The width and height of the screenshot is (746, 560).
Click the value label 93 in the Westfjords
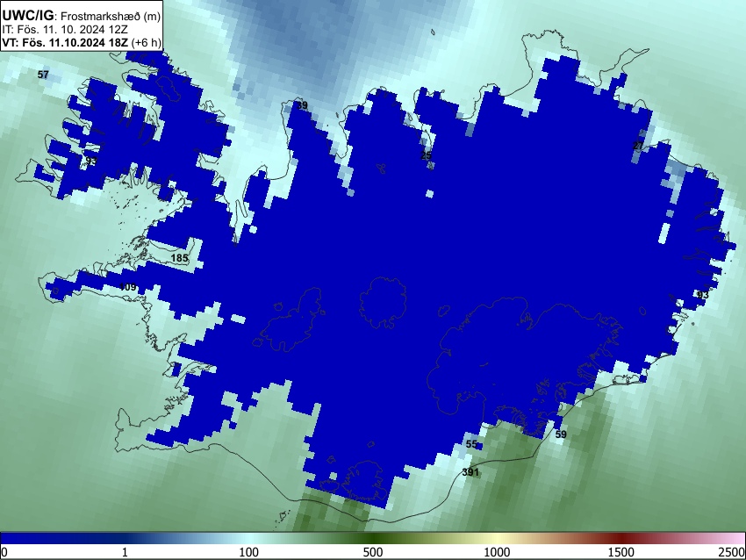91,162
